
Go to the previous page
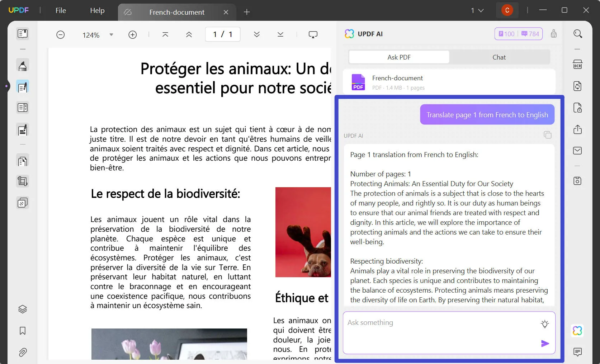click(189, 35)
